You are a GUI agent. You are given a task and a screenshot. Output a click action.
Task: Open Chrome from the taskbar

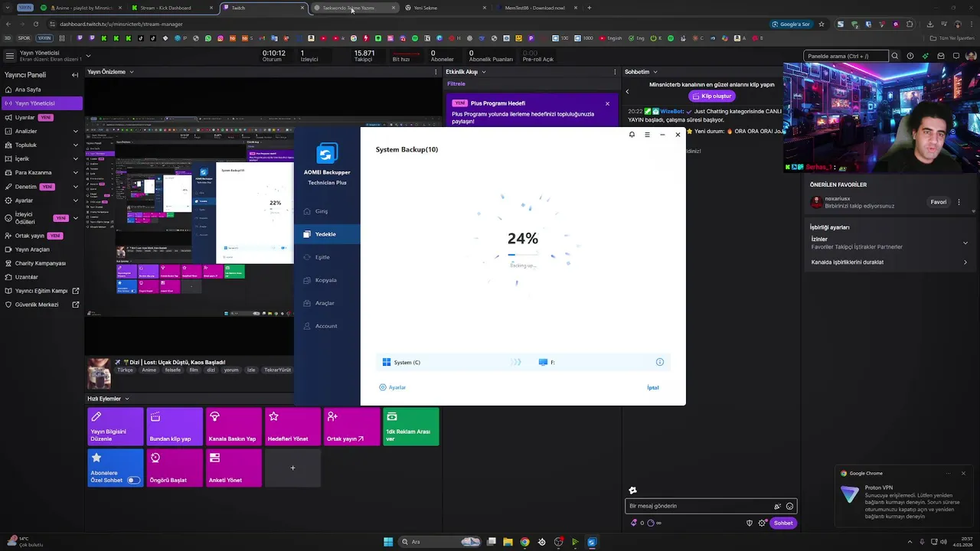point(524,542)
